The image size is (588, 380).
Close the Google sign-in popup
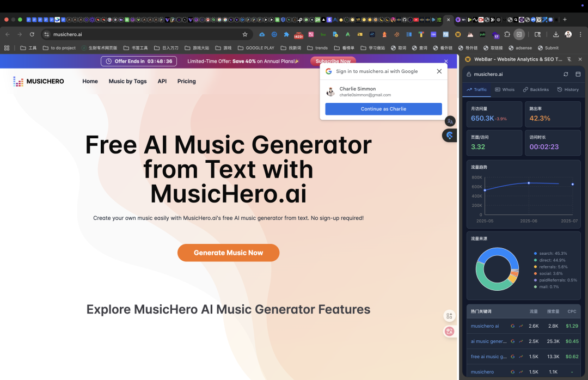click(439, 71)
